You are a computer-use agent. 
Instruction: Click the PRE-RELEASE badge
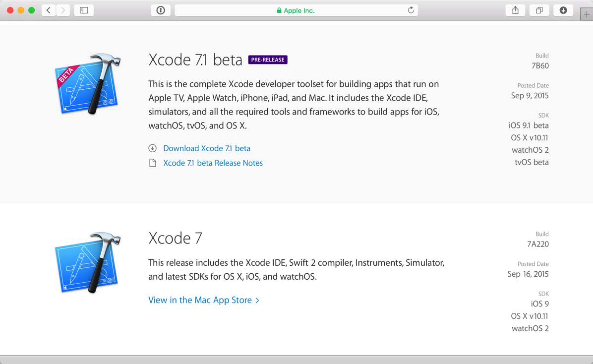tap(268, 60)
